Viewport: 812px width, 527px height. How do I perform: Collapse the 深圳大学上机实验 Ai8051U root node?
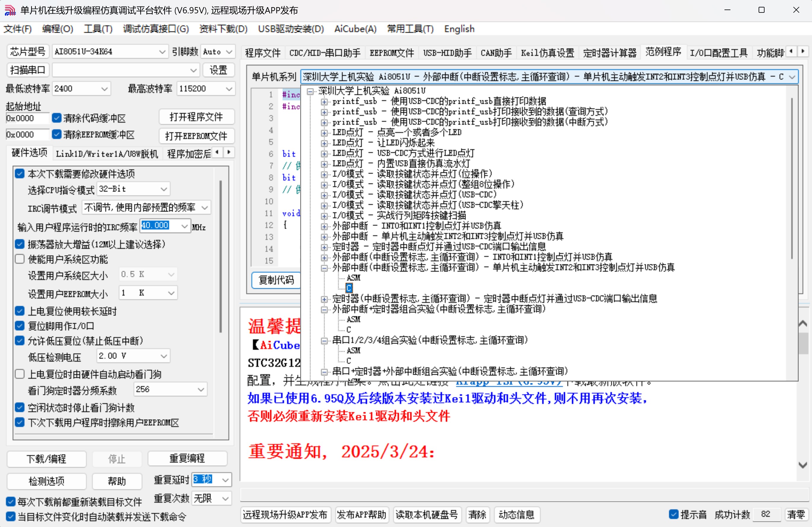tap(310, 91)
